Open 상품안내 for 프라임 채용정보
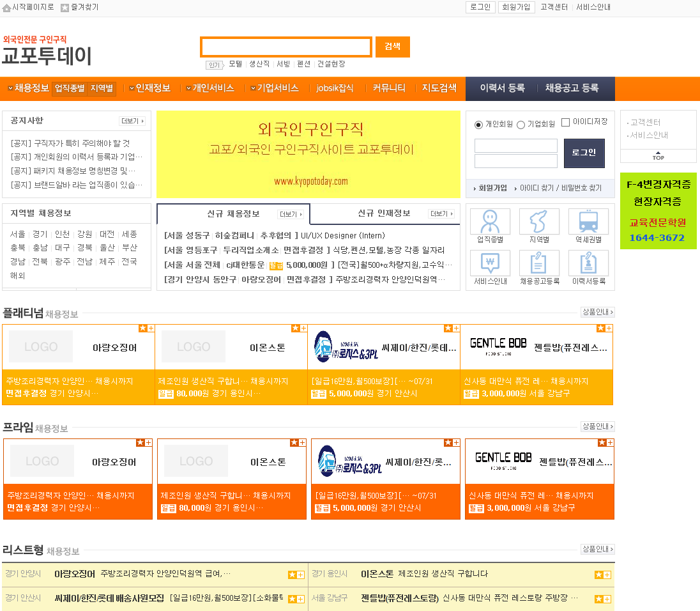This screenshot has width=700, height=611. pyautogui.click(x=598, y=426)
